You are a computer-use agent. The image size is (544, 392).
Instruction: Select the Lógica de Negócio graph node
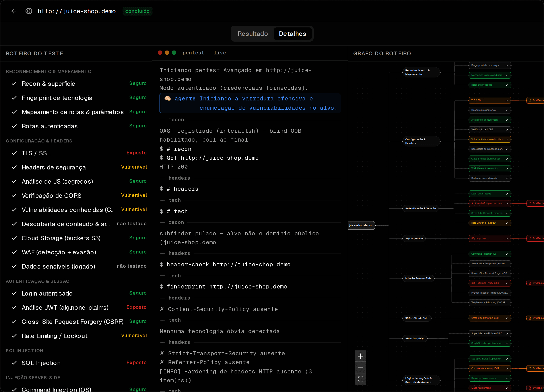tap(421, 380)
